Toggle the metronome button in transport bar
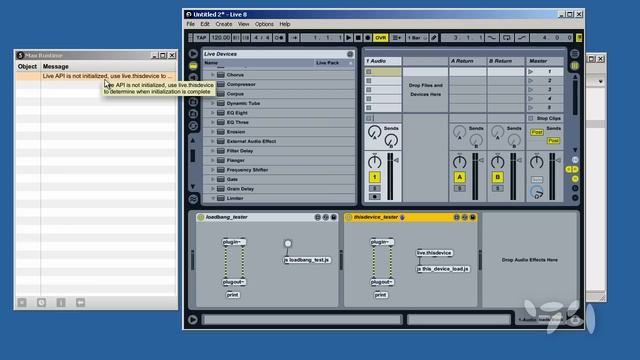The image size is (640, 360). [280, 38]
